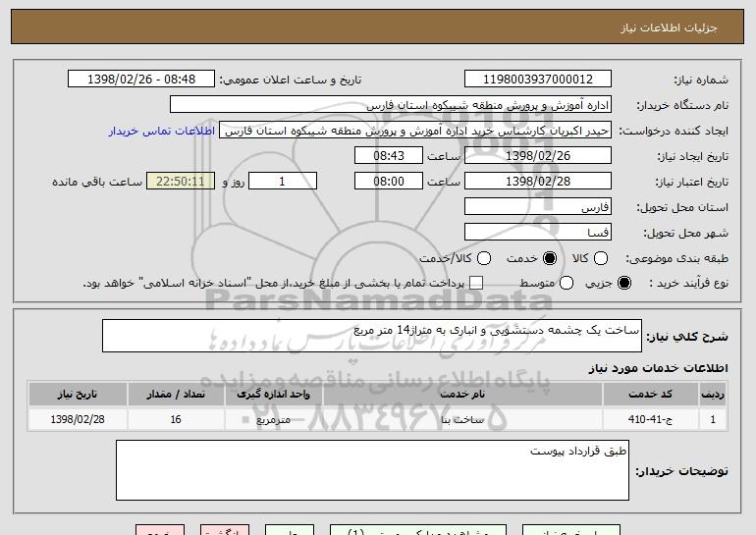The width and height of the screenshot is (756, 535).
Task: Click the نام خدمت column header
Action: pos(462,395)
